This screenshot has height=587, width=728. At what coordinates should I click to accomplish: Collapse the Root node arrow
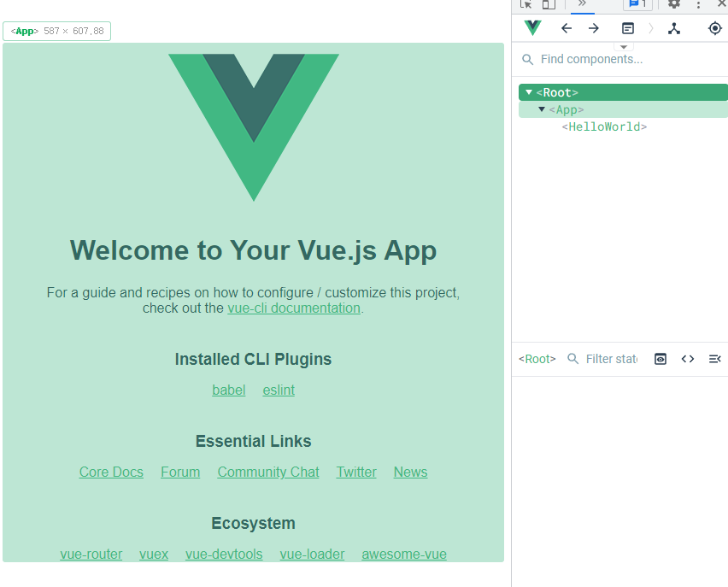pyautogui.click(x=528, y=92)
